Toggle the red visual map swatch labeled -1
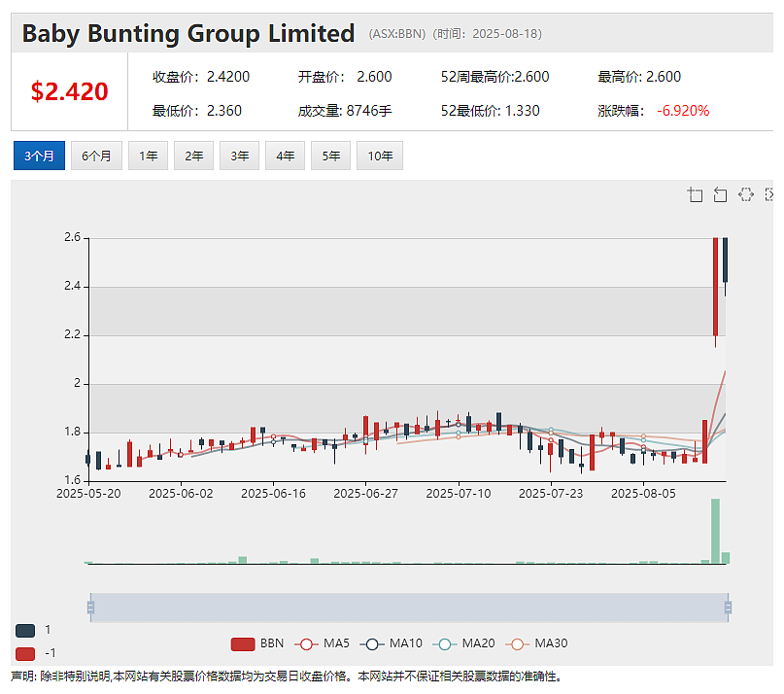This screenshot has width=784, height=694. point(25,653)
